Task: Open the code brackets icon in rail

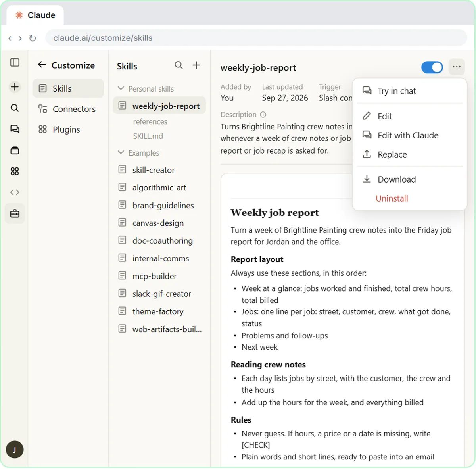Action: click(15, 192)
